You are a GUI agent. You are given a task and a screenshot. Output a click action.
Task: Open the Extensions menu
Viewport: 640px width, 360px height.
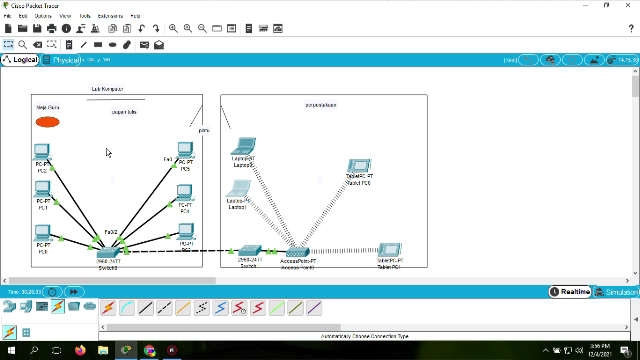[x=110, y=16]
